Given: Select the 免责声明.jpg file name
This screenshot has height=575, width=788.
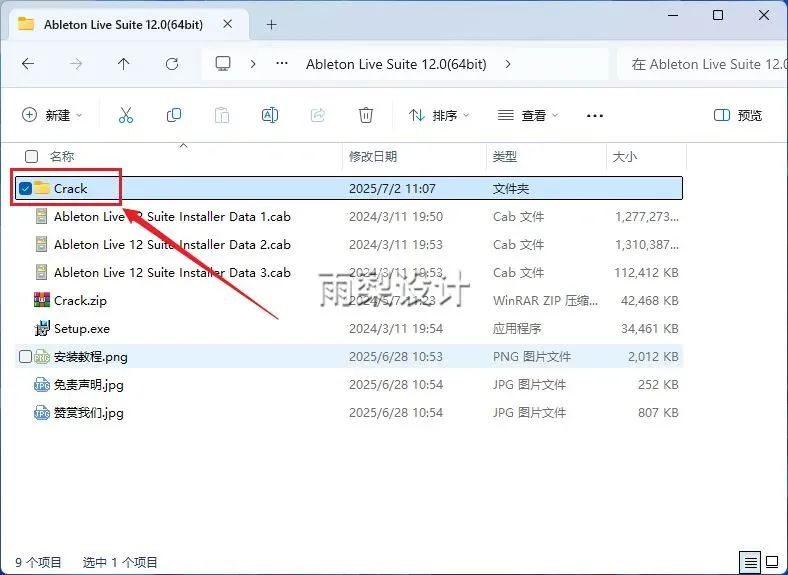Looking at the screenshot, I should (89, 385).
